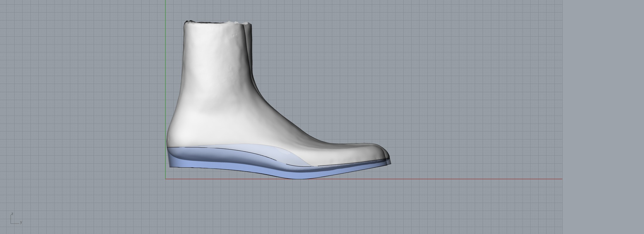Click the blank gray area right of the grid
This screenshot has height=234, width=644.
coord(603,117)
